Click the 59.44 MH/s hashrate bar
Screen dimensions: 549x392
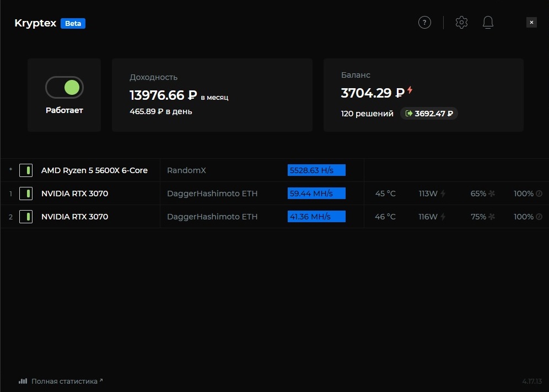[316, 194]
